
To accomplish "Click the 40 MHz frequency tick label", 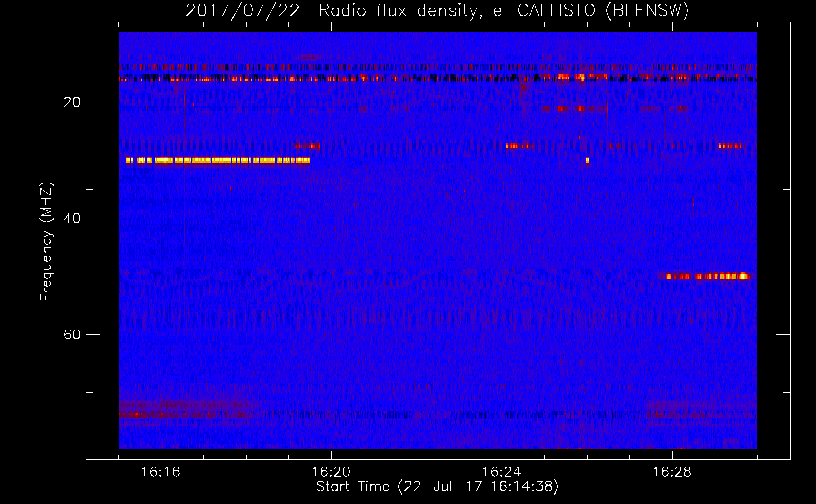I will coord(72,218).
